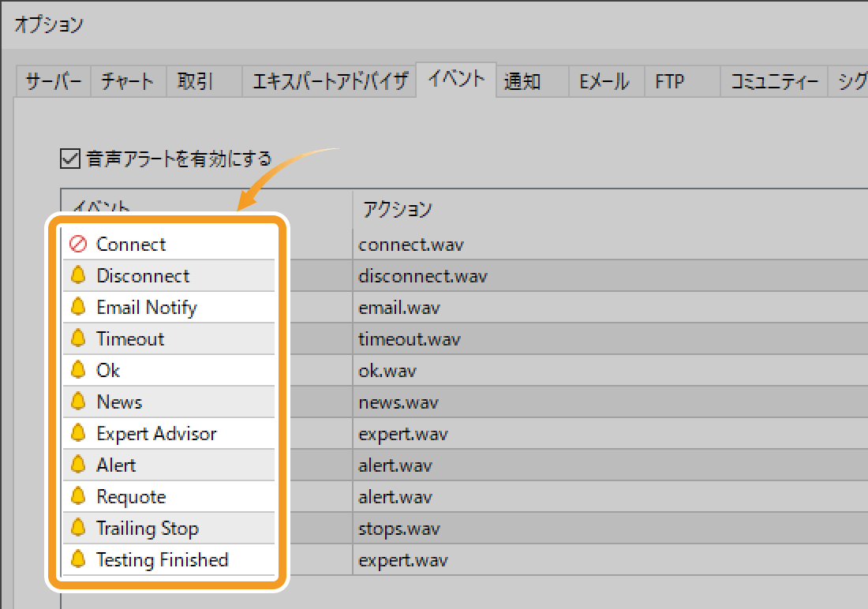Screen dimensions: 868x609
Task: Open the コミュニティー tab
Action: (773, 81)
